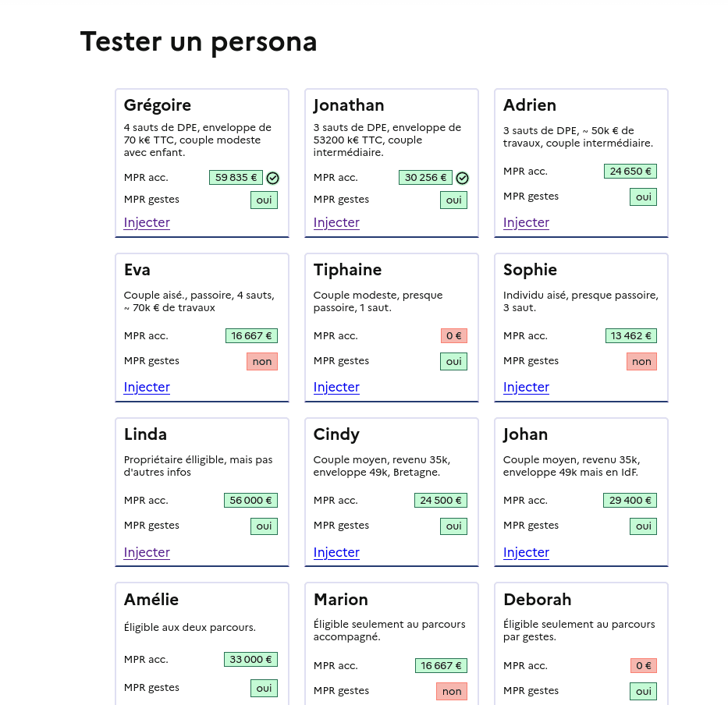The width and height of the screenshot is (728, 705).
Task: Click Tiphaine's red 0 € badge
Action: 453,336
